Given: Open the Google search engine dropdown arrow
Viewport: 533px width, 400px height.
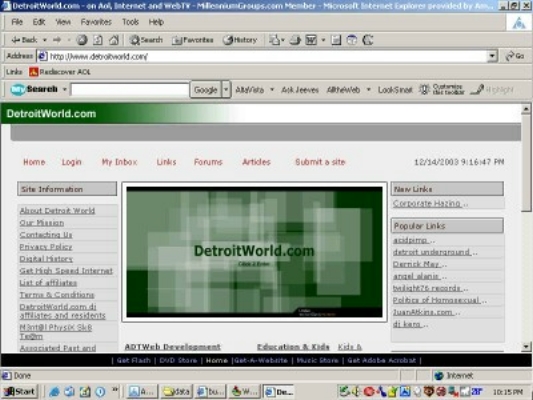Looking at the screenshot, I should (226, 90).
